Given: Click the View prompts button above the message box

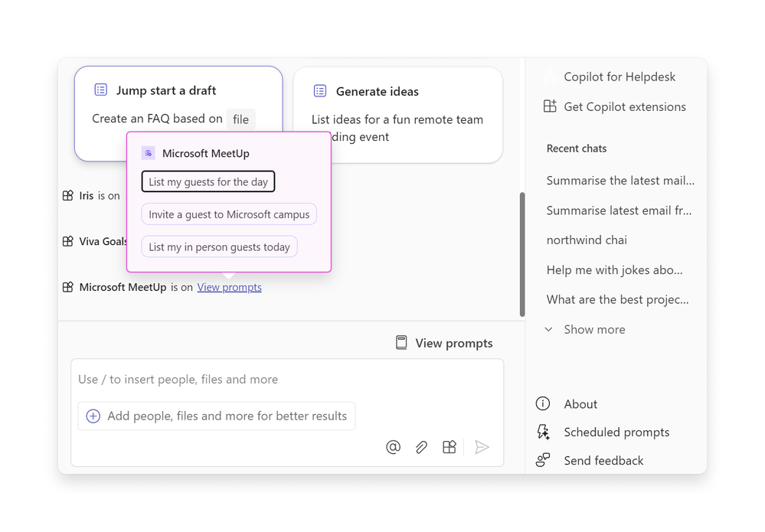Looking at the screenshot, I should [444, 343].
